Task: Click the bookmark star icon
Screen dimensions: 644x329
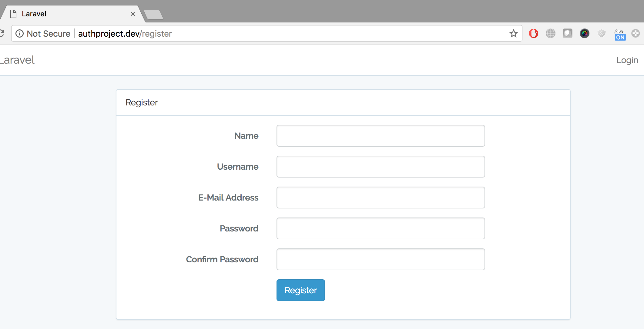Action: [513, 33]
